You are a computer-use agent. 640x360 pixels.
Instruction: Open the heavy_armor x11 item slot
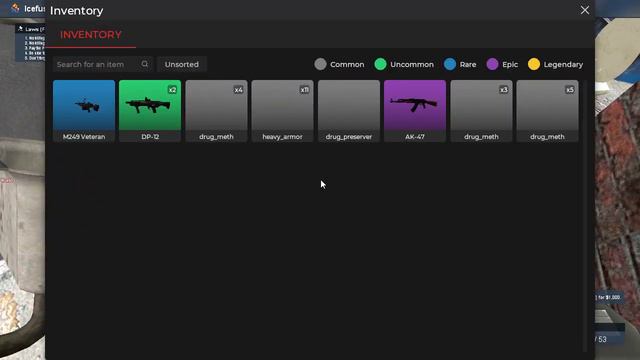[282, 111]
